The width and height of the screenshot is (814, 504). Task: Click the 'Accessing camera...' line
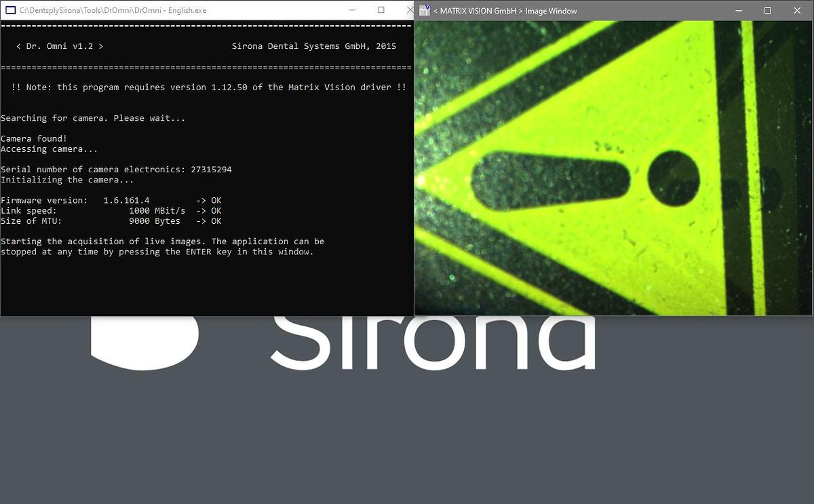click(50, 149)
